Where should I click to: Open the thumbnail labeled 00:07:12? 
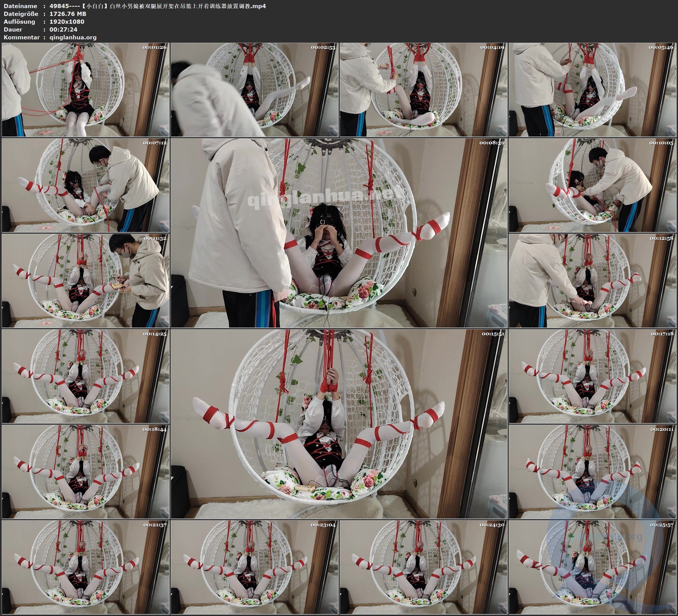tap(85, 185)
